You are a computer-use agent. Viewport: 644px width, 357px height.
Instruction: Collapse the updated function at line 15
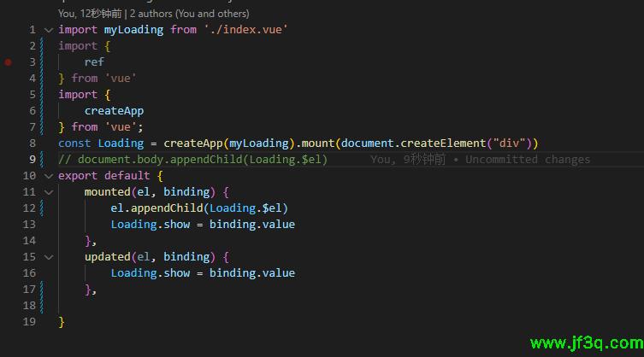click(x=49, y=257)
